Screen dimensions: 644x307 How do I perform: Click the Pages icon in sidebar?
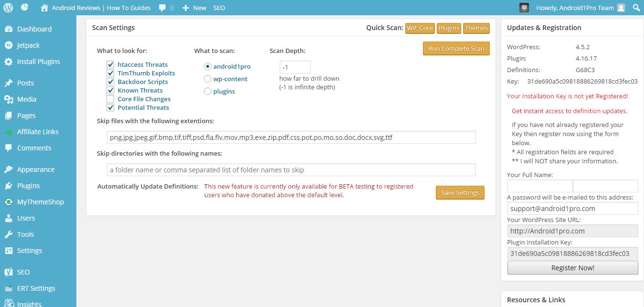pyautogui.click(x=9, y=116)
